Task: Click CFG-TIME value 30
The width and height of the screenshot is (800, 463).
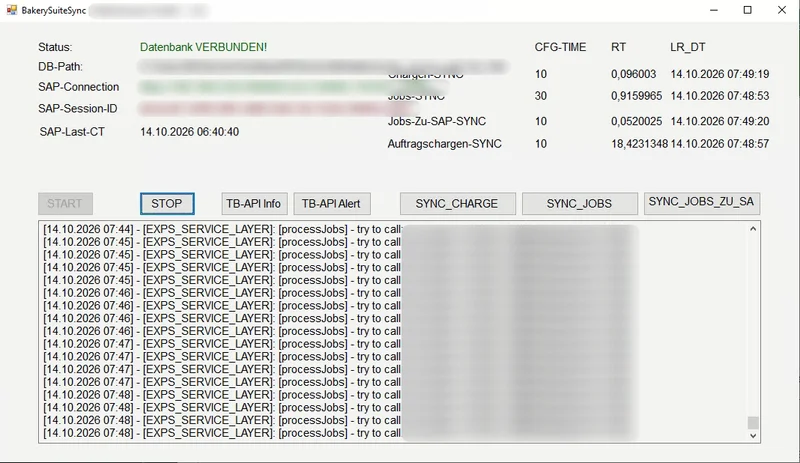Action: [541, 96]
